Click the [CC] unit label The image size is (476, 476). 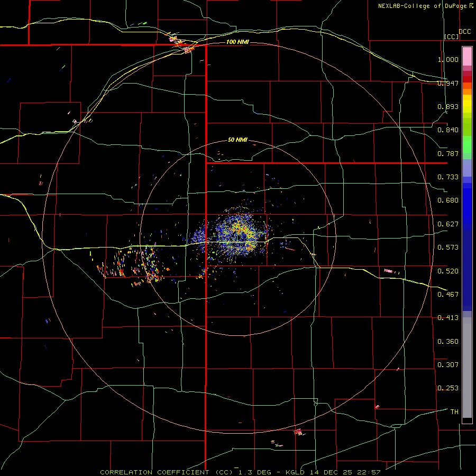(x=451, y=36)
